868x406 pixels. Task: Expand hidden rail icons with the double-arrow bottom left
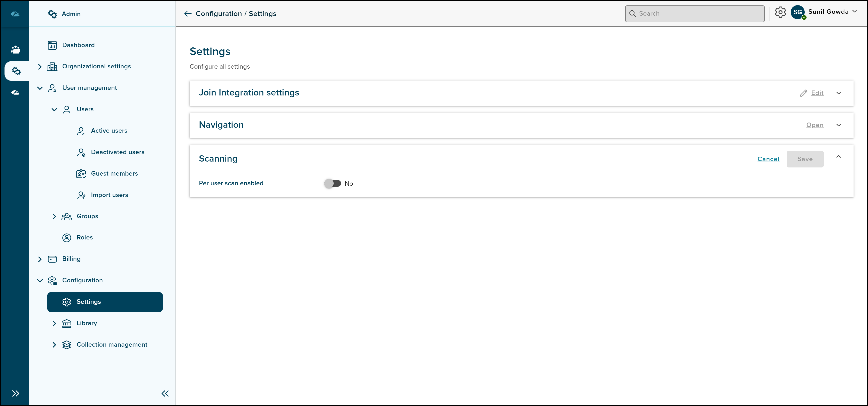tap(15, 394)
